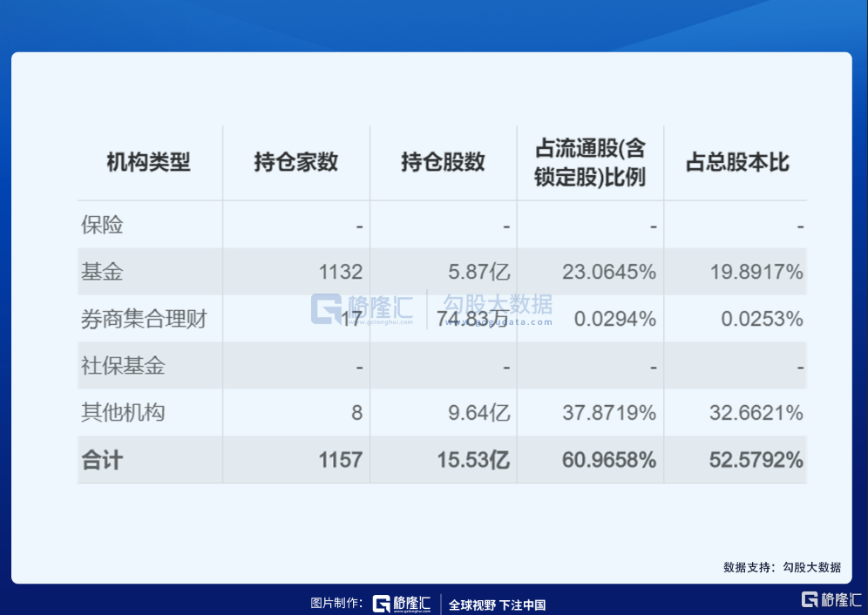Screen dimensions: 868x615
Task: Click the Gelonghui logo beside 图片制作
Action: coord(402,605)
